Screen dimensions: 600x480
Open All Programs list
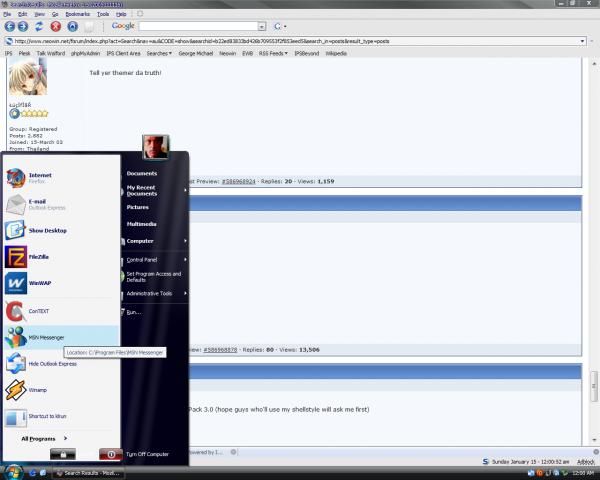click(44, 439)
